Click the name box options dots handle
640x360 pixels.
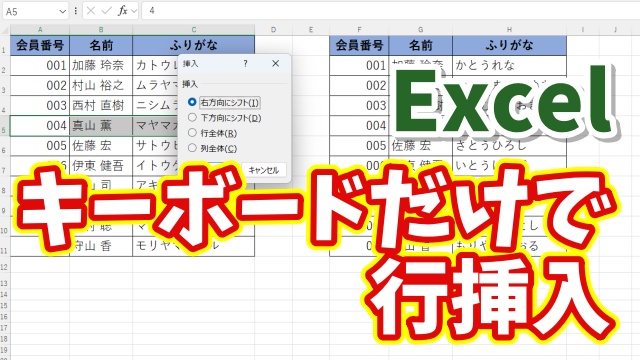point(76,11)
